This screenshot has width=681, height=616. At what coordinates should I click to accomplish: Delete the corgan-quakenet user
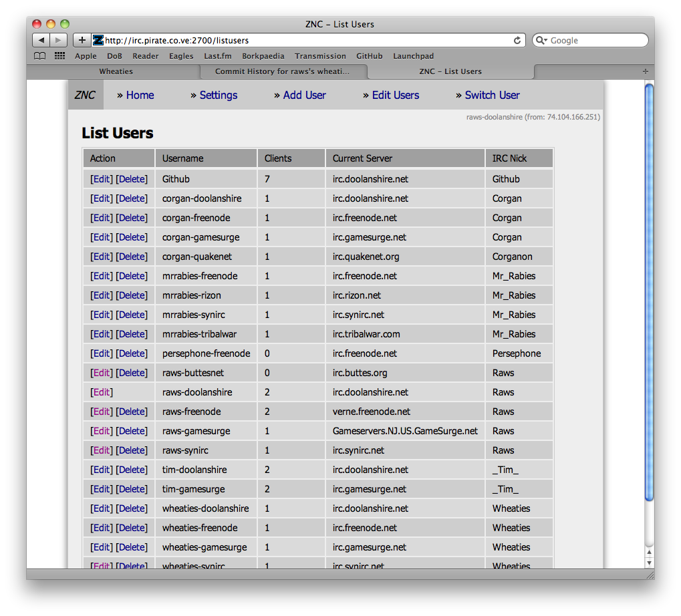pos(132,257)
